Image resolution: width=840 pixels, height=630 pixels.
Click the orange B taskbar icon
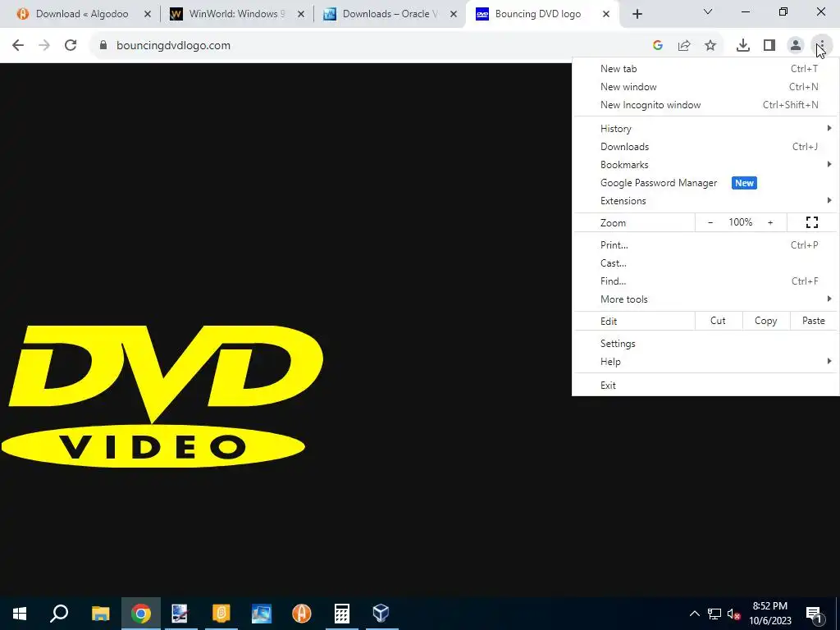click(221, 614)
